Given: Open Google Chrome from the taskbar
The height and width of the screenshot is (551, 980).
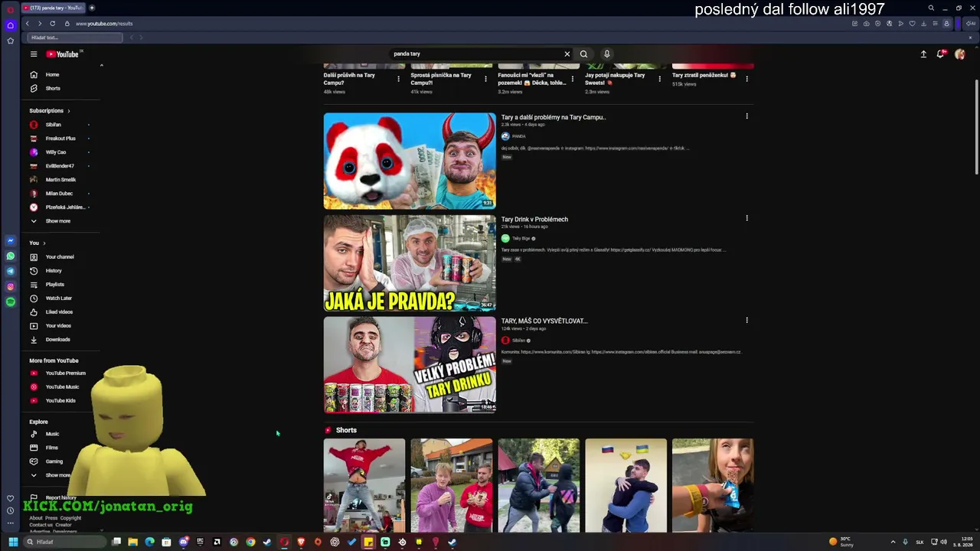Looking at the screenshot, I should pyautogui.click(x=250, y=542).
